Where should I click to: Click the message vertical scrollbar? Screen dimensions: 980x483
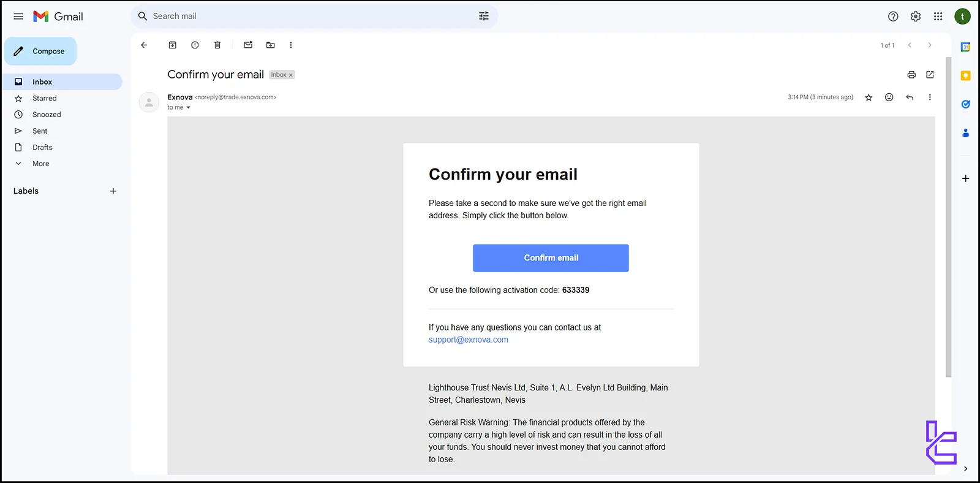click(948, 218)
